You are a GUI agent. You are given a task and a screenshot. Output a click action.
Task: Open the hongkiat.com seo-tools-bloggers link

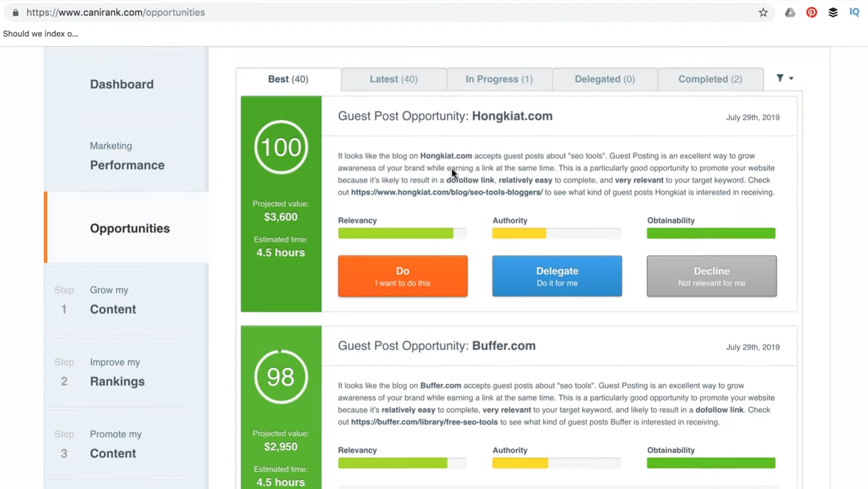click(x=446, y=192)
